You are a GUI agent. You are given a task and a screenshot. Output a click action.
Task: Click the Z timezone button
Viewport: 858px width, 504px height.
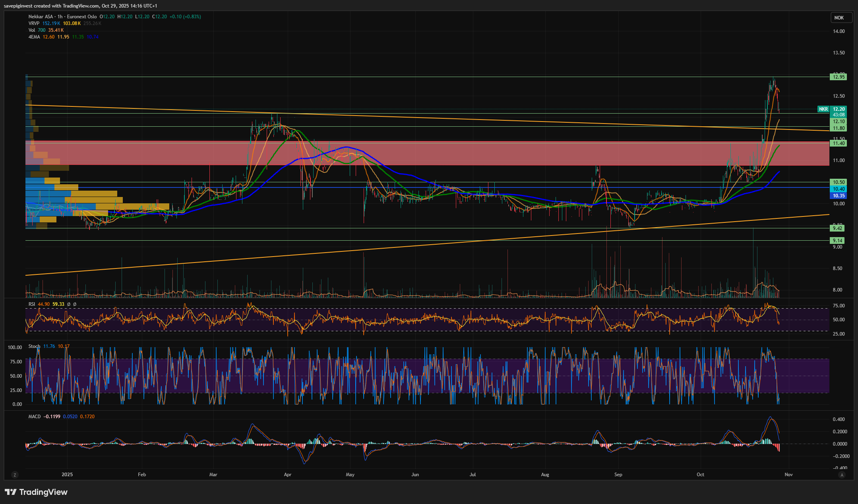[x=15, y=475]
